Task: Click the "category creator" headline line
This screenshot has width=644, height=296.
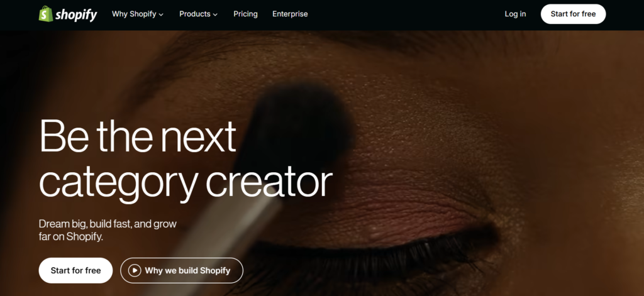Action: [x=186, y=182]
